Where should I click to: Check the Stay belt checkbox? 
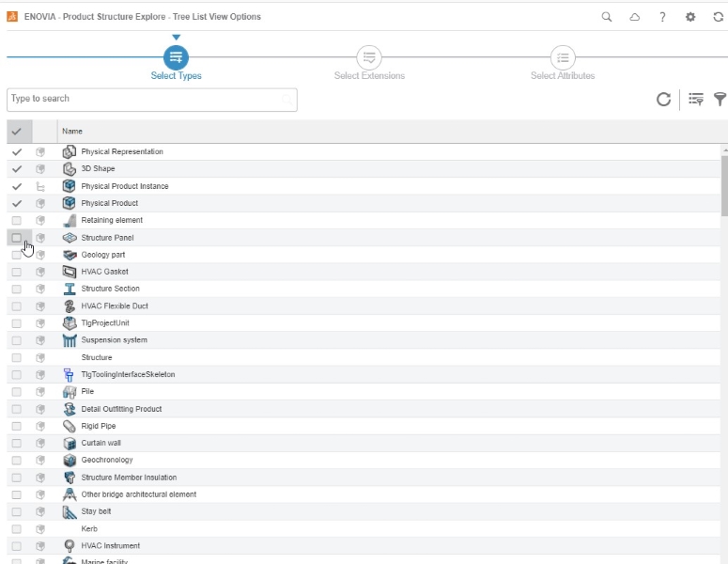[17, 511]
